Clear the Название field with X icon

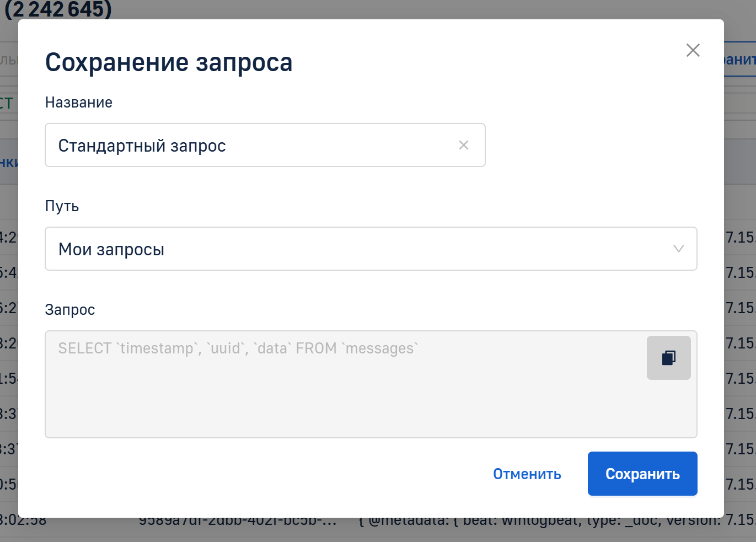pyautogui.click(x=463, y=145)
